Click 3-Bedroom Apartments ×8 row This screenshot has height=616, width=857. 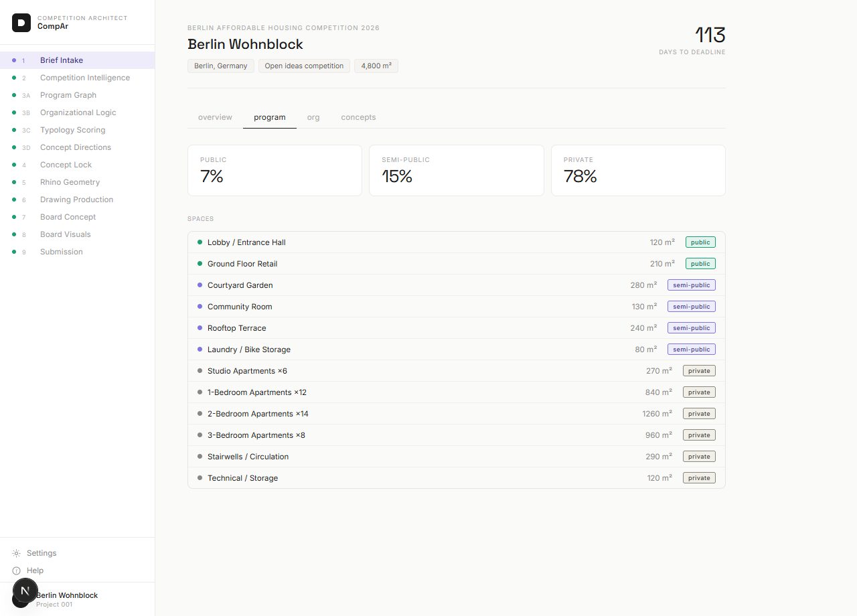457,435
